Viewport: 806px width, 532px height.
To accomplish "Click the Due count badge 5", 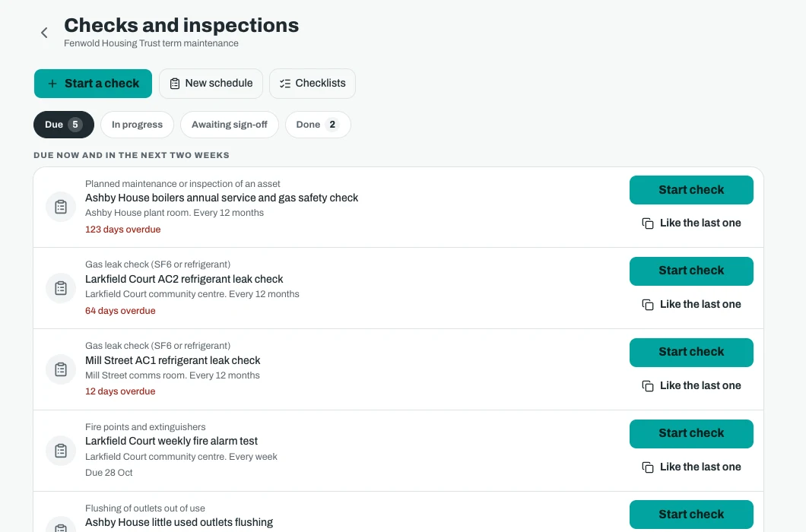I will [x=75, y=125].
